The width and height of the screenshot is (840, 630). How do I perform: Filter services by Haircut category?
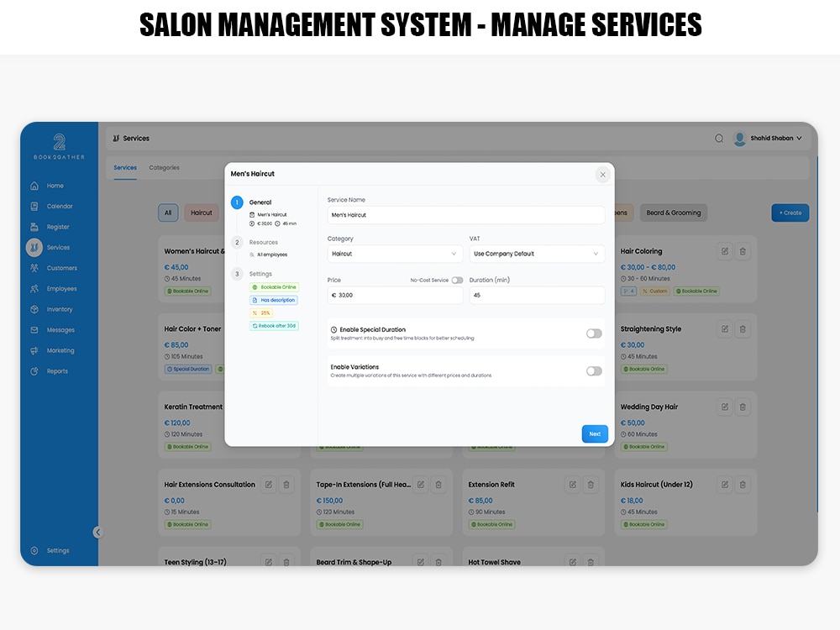[202, 213]
